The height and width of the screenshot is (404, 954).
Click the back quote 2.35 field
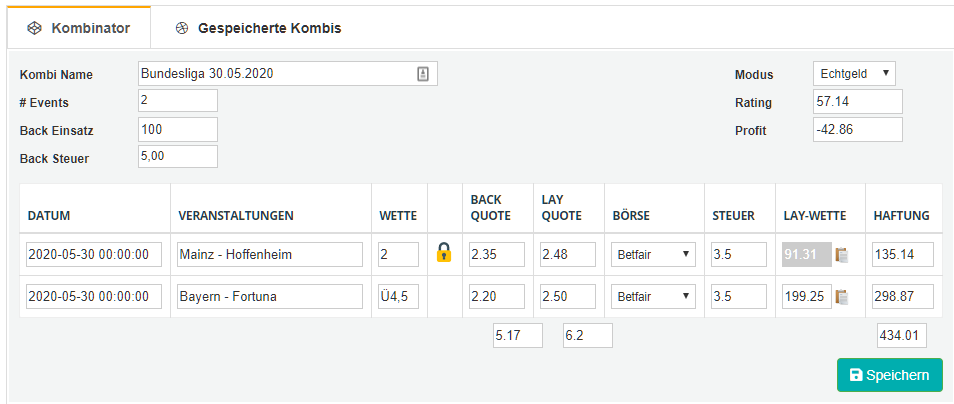tap(496, 254)
